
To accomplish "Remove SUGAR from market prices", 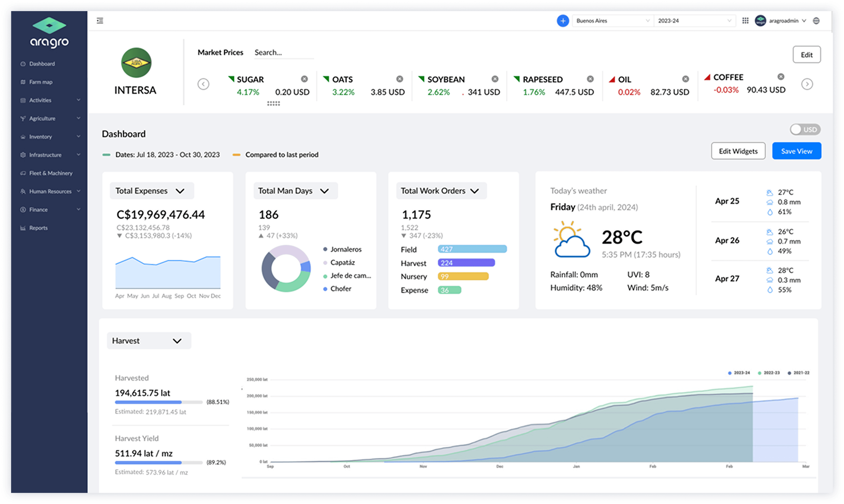I will pos(304,79).
